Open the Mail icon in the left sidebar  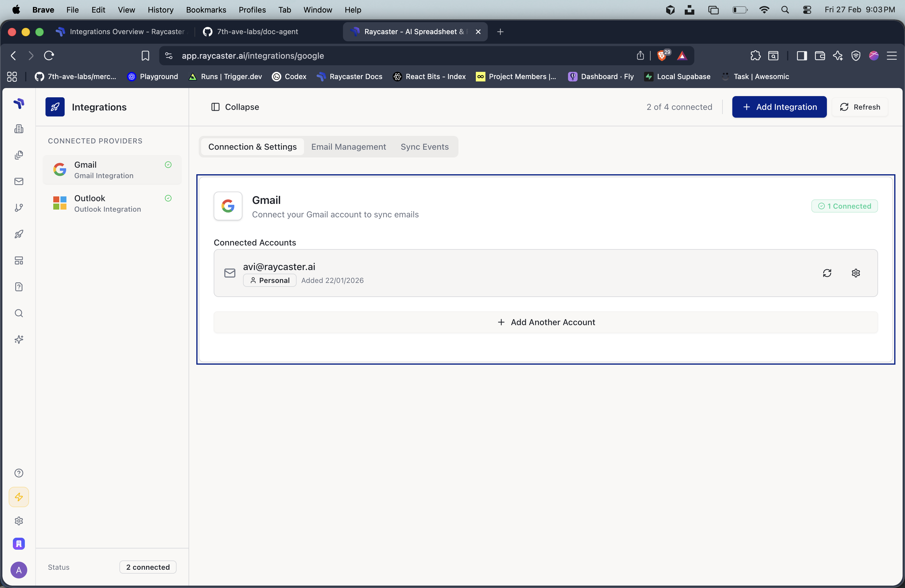[19, 181]
